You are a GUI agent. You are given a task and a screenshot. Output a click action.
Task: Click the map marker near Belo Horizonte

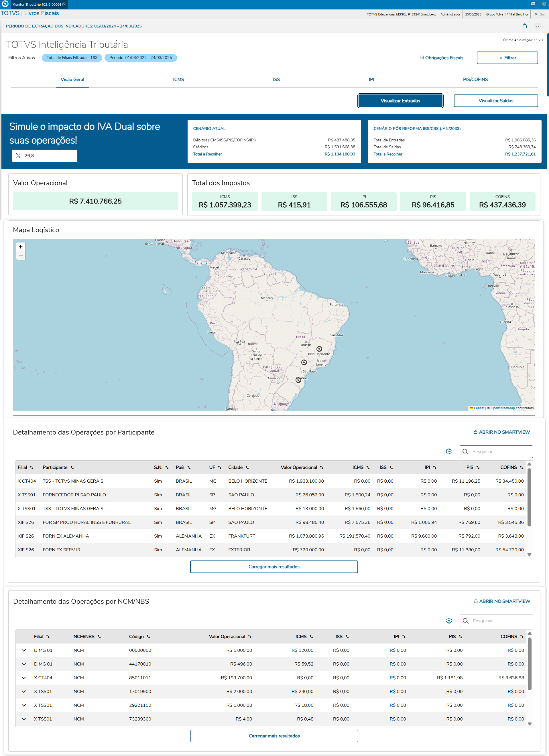click(x=319, y=349)
